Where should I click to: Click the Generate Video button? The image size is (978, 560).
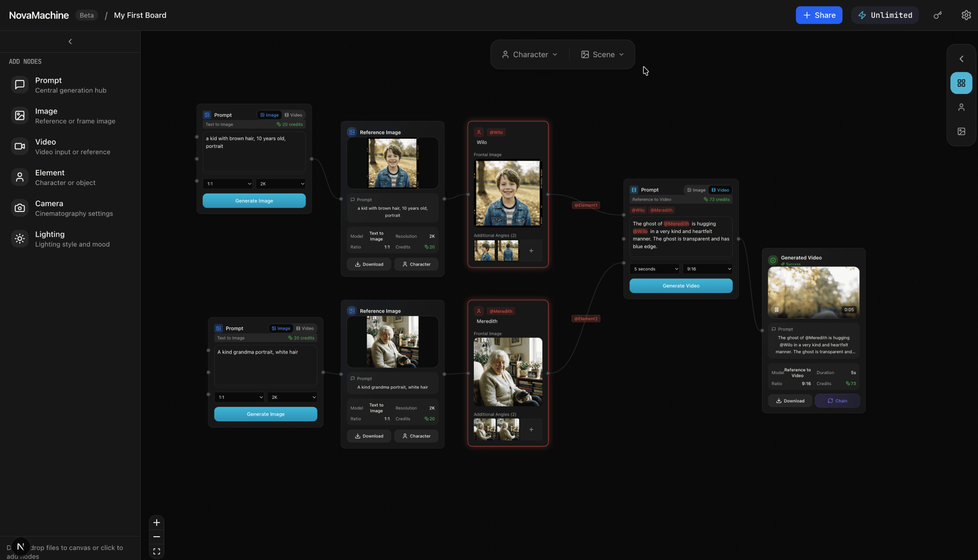tap(681, 285)
